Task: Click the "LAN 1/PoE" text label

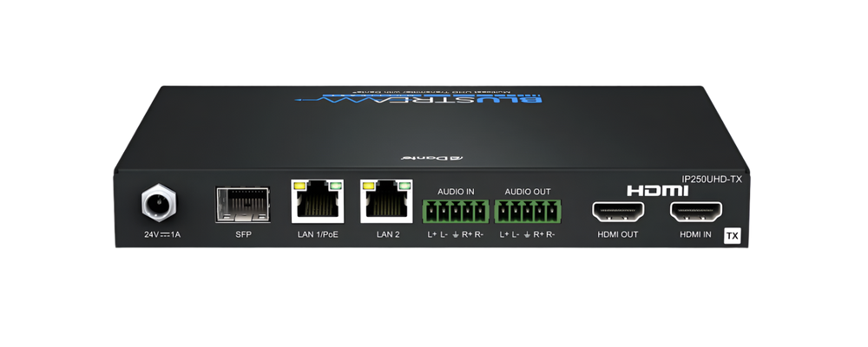Action: click(x=318, y=235)
